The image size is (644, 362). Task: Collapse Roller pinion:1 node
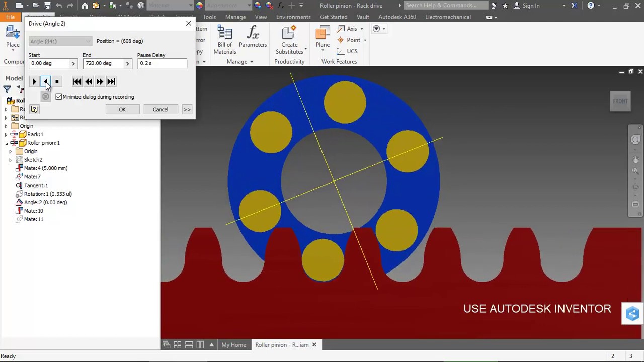(6, 143)
